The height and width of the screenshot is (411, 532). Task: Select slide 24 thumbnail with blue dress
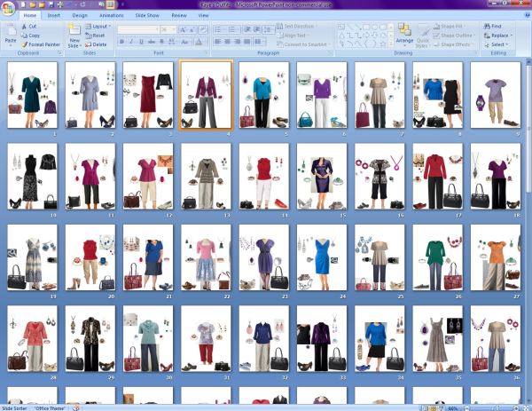(x=321, y=257)
